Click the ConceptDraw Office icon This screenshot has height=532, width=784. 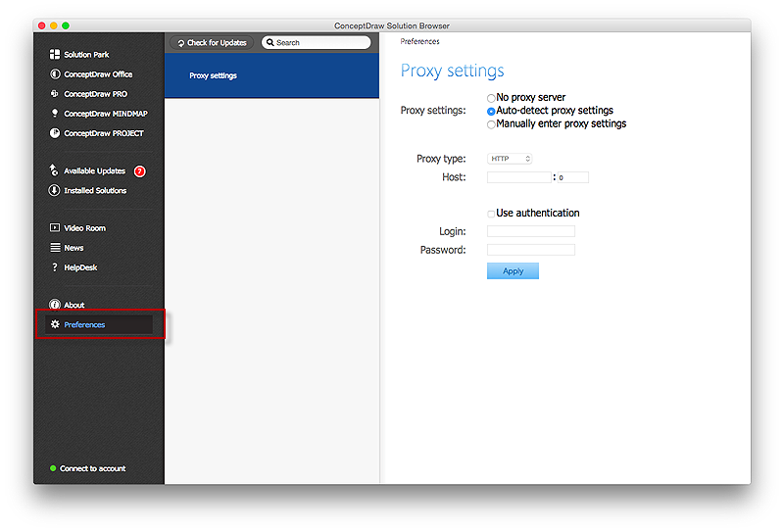pyautogui.click(x=55, y=74)
